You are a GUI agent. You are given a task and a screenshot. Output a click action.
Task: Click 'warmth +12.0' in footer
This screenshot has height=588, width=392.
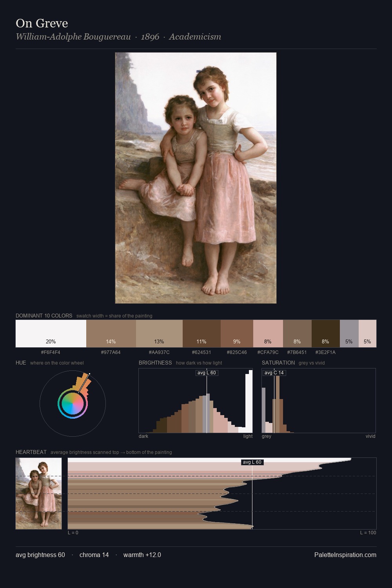pyautogui.click(x=142, y=555)
